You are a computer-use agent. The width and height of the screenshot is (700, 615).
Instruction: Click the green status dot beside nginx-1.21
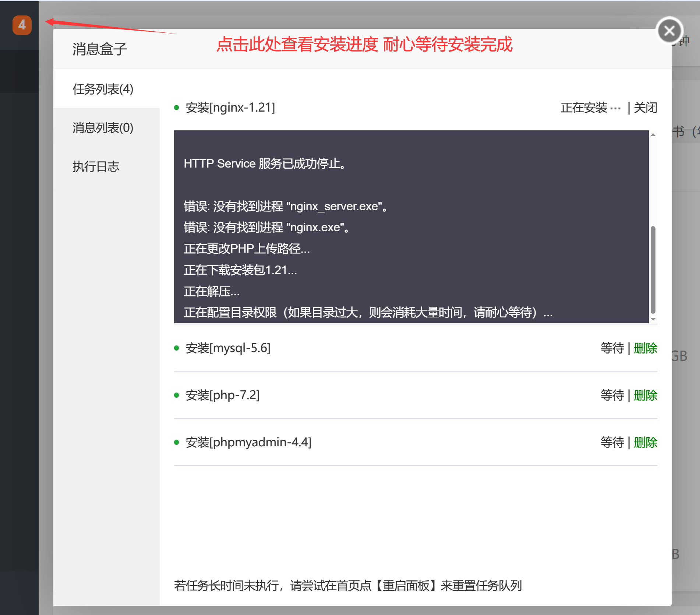177,107
